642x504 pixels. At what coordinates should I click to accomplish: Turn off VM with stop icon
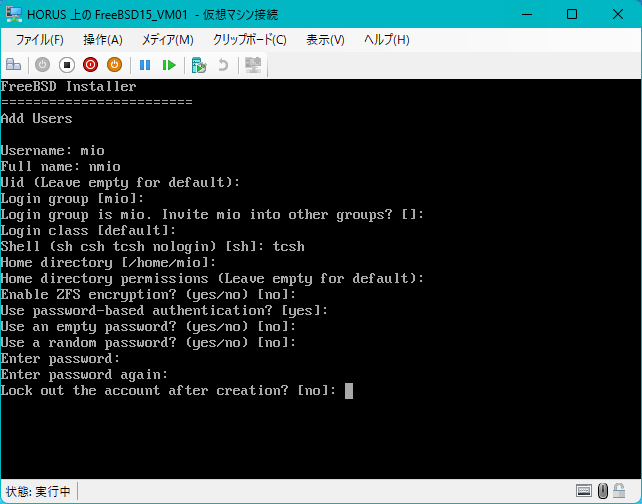coord(67,65)
